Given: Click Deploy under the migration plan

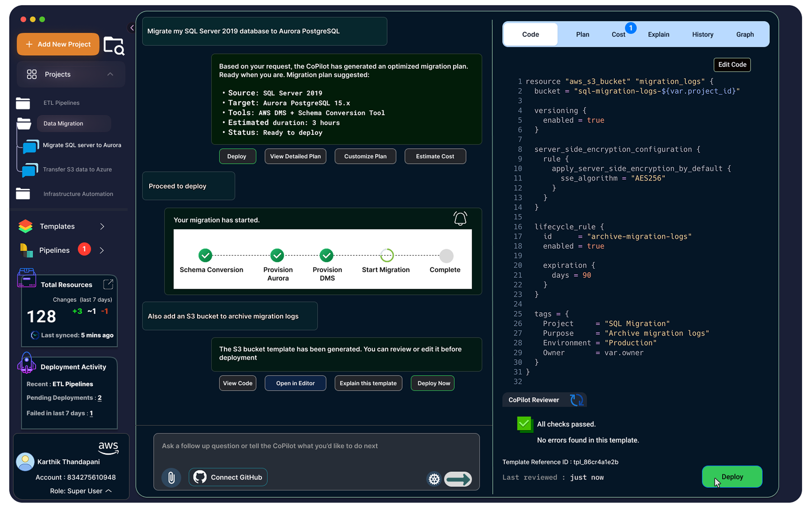Looking at the screenshot, I should [237, 156].
